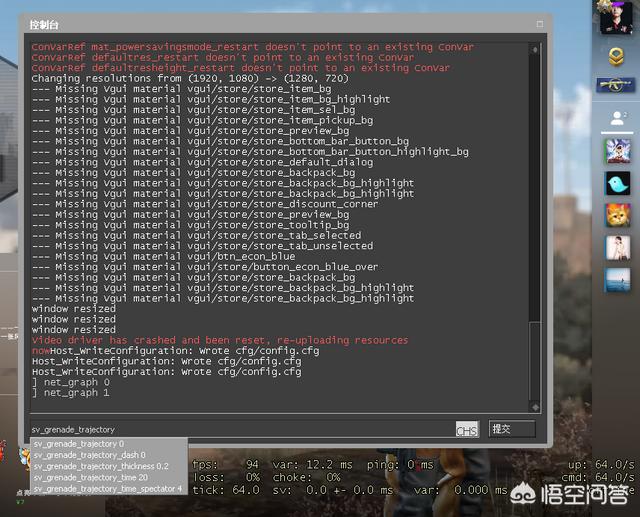Toggle the CHS input language indicator
The width and height of the screenshot is (640, 517).
coord(467,429)
